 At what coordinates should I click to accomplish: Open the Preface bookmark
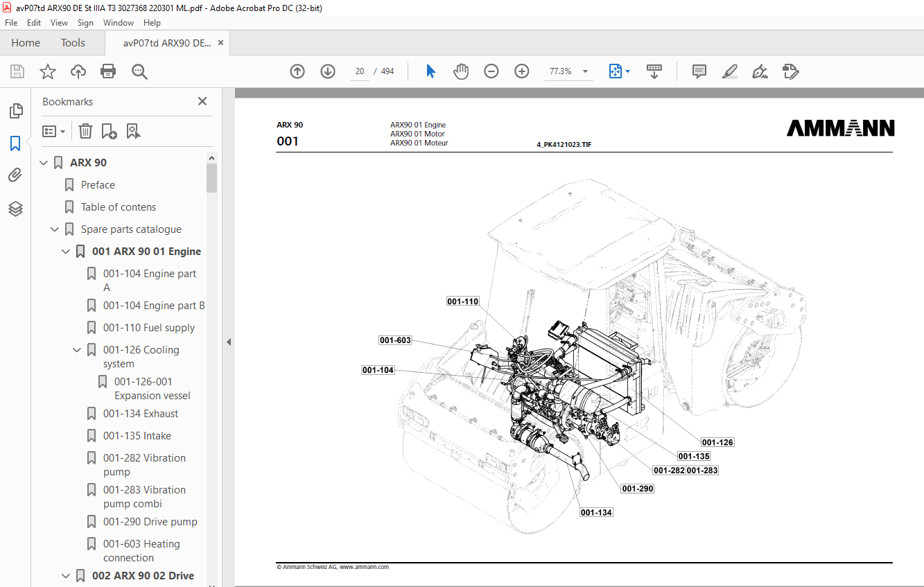(98, 185)
